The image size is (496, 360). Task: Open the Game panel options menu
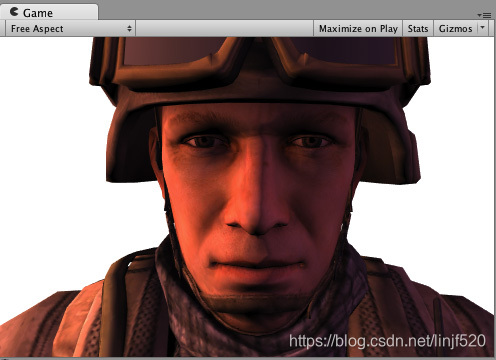(484, 15)
